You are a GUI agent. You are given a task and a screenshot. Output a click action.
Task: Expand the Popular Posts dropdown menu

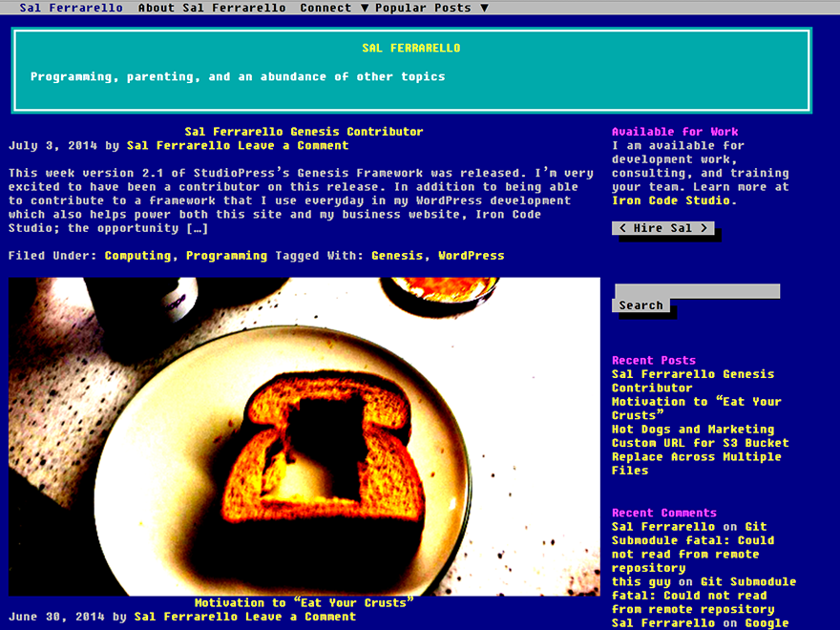tap(431, 8)
